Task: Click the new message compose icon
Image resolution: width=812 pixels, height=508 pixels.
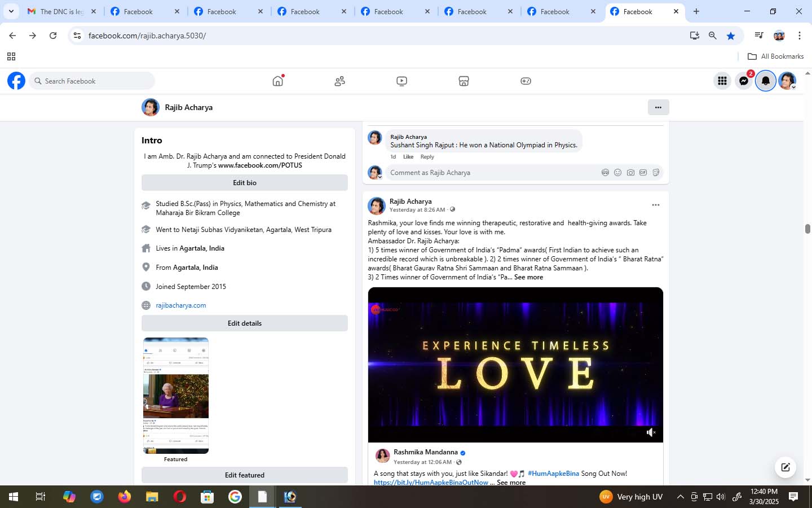Action: coord(785,467)
